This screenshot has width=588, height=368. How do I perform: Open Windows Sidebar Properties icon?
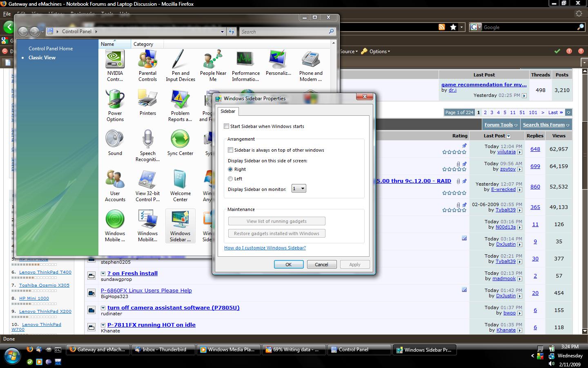click(x=180, y=226)
